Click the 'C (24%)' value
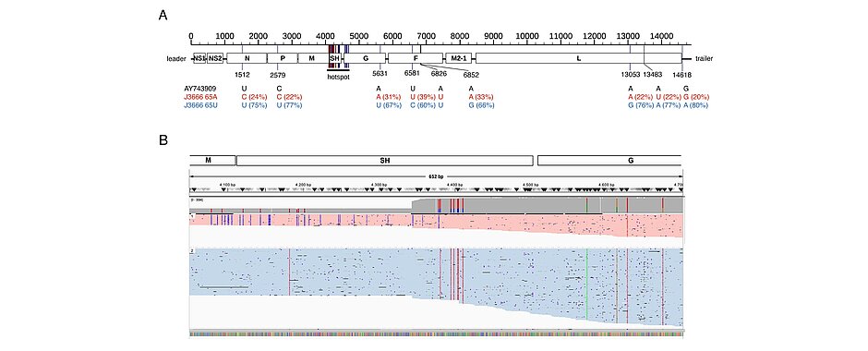This screenshot has height=351, width=868. 254,97
